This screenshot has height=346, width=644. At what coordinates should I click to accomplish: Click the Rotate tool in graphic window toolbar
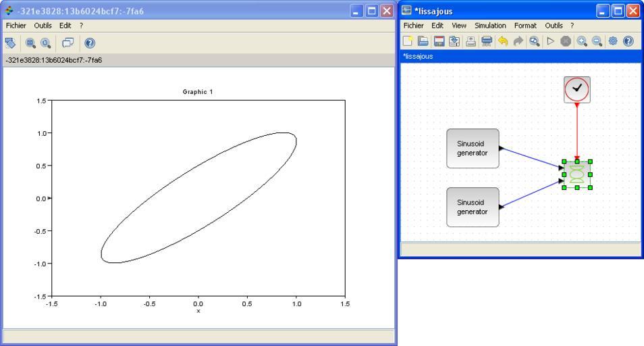click(11, 43)
